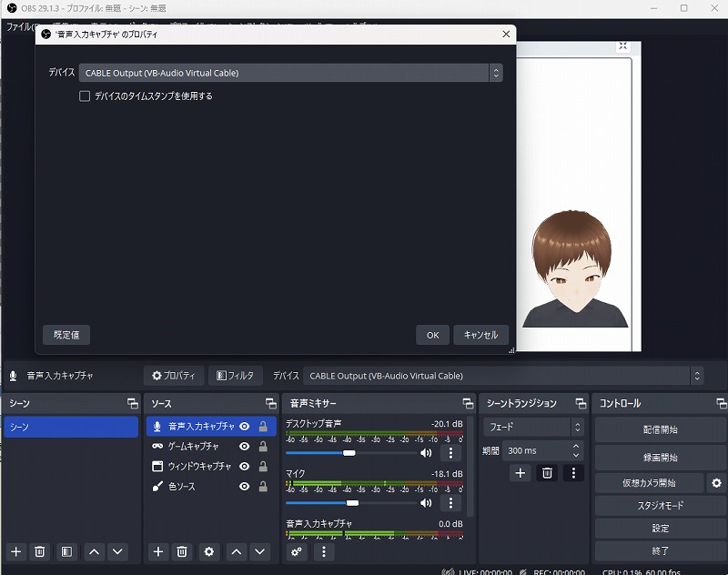This screenshot has width=728, height=575.
Task: Move source up
Action: (237, 551)
